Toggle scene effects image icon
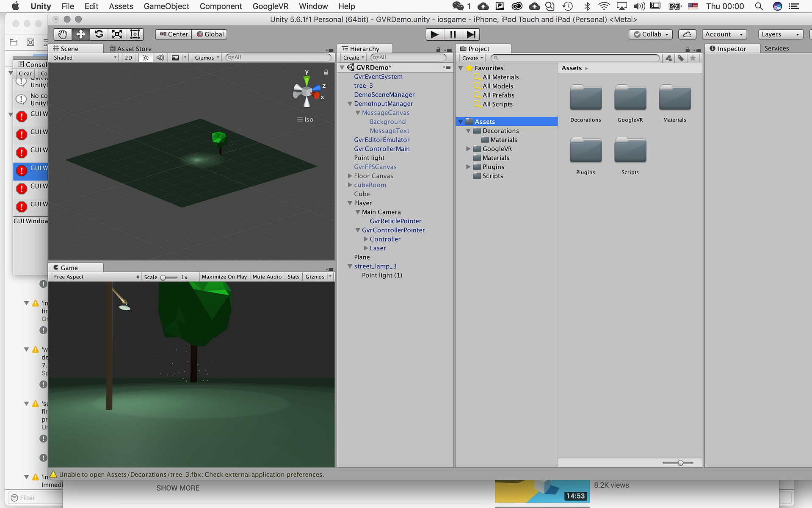Screen dimensions: 812x508 [175, 58]
